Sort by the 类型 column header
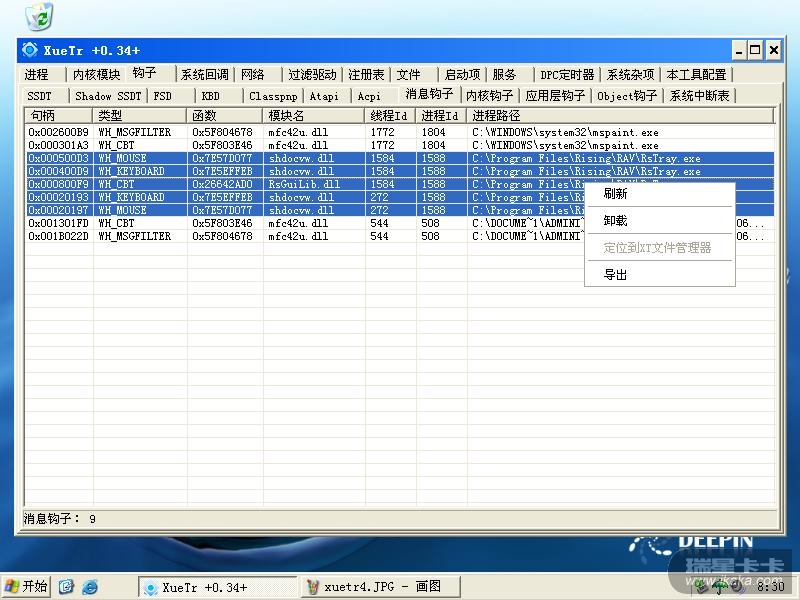Viewport: 800px width, 600px height. pyautogui.click(x=139, y=116)
